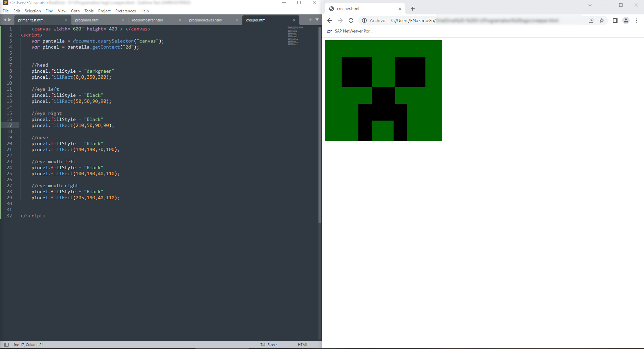The height and width of the screenshot is (349, 644).
Task: Close the programacavas.html tab
Action: click(237, 20)
